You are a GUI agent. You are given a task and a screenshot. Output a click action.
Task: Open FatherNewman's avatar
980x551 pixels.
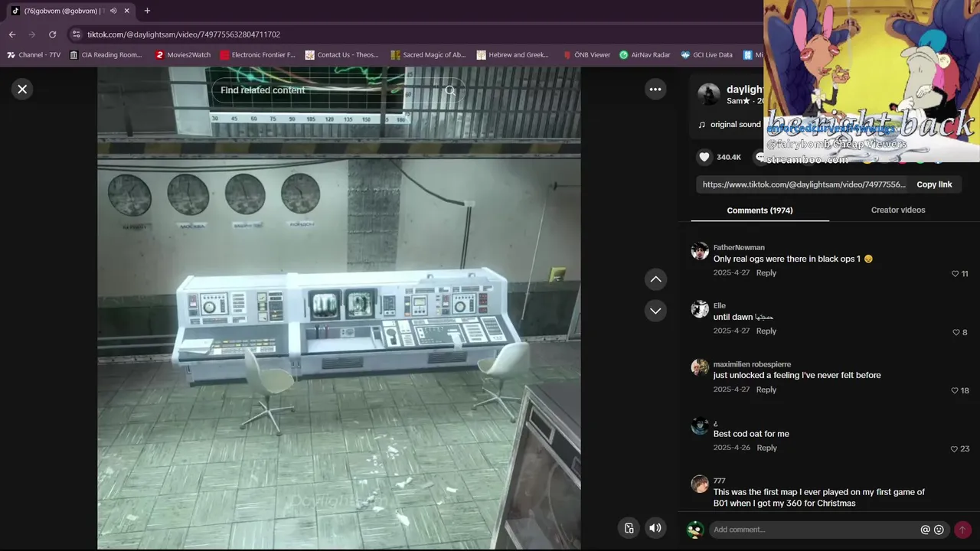(x=700, y=251)
